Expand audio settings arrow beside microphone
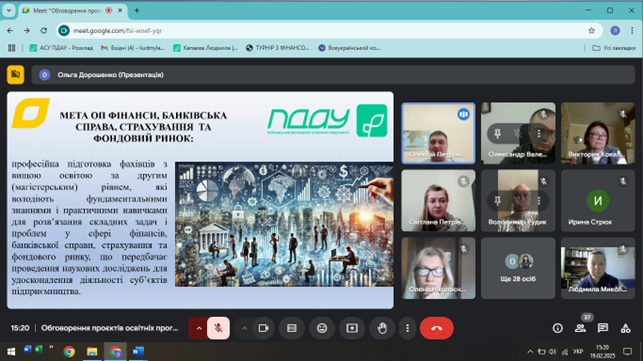643x361 pixels. pos(199,328)
